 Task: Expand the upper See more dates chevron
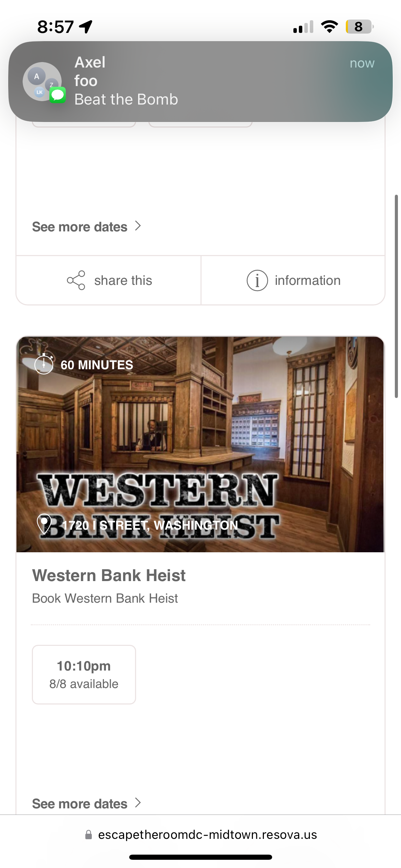pos(138,226)
